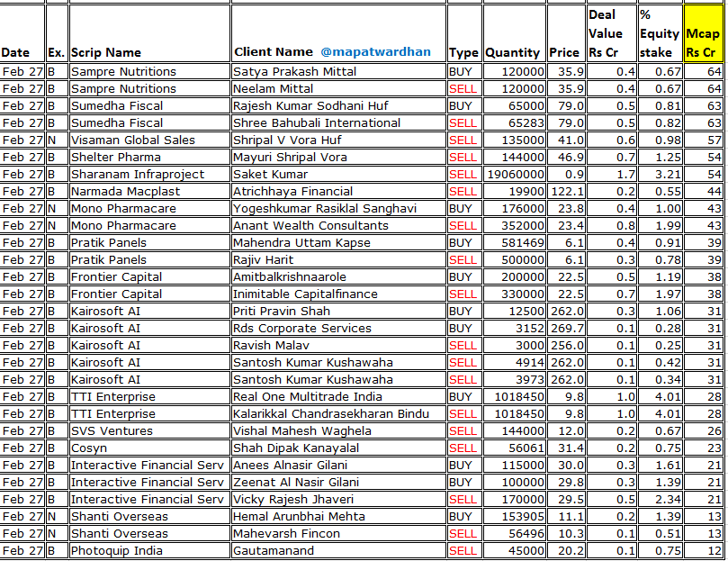Click price 122.1 cell
The image size is (728, 561).
tap(567, 192)
